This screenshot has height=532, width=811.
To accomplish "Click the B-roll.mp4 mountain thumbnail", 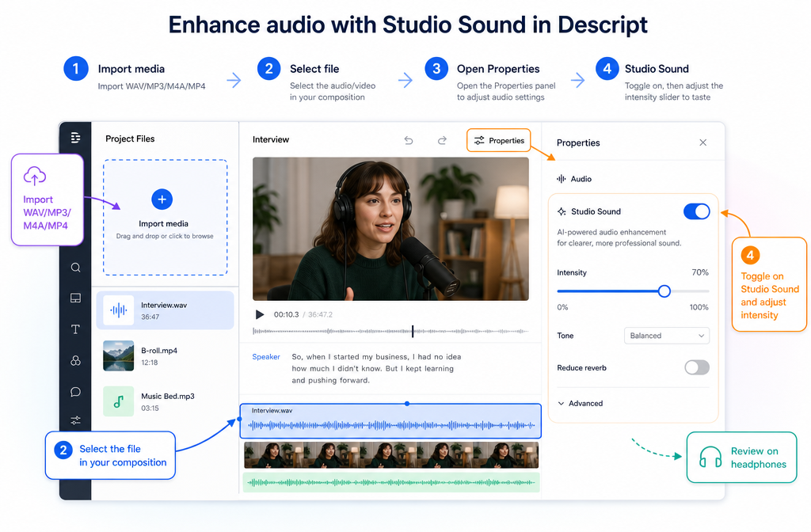I will tap(119, 355).
